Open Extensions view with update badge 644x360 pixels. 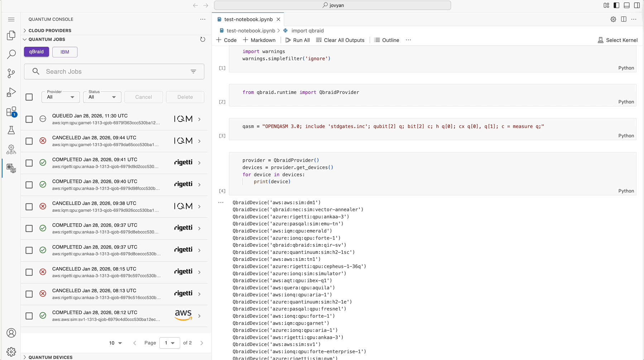coord(11,112)
